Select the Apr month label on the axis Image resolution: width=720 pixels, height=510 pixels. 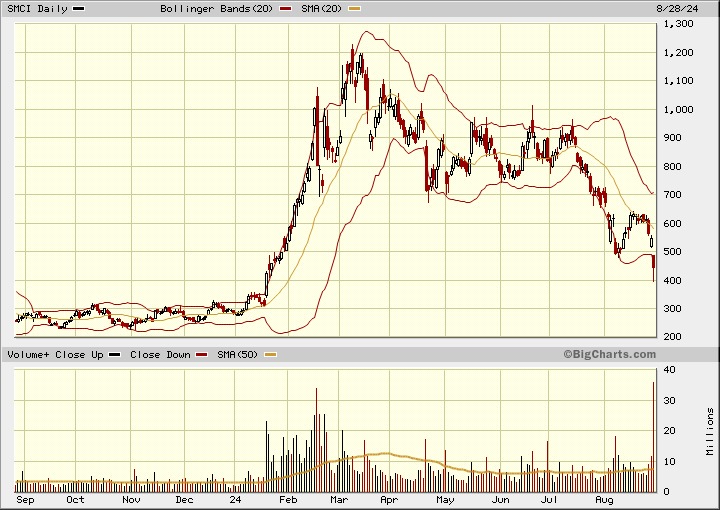pos(389,500)
